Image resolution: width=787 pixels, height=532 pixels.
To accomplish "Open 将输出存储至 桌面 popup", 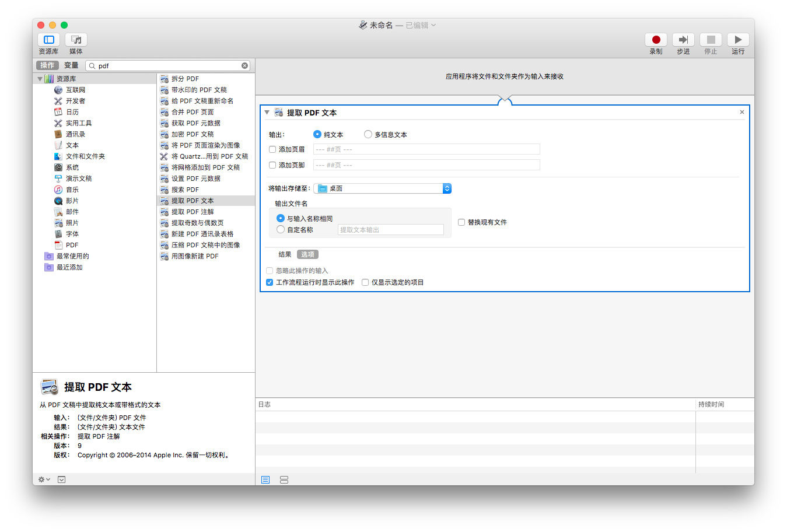I will [x=383, y=188].
